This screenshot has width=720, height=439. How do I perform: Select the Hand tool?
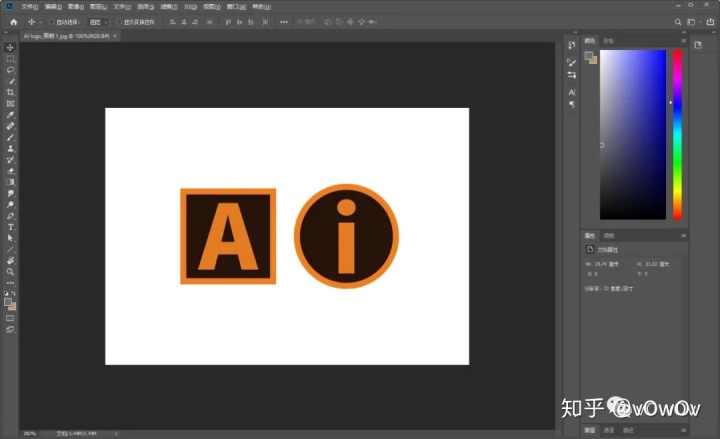[10, 260]
